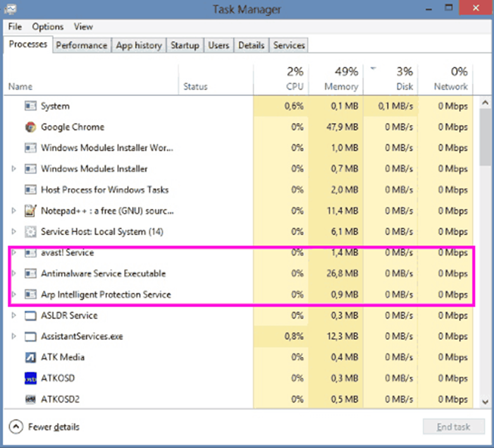Click the Antimalware Service Executable icon

[30, 274]
